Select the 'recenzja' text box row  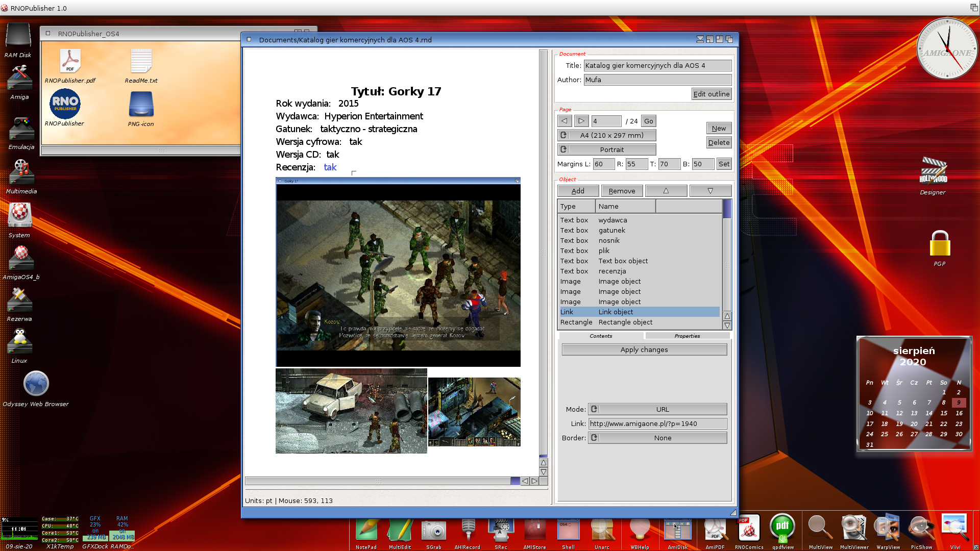tap(640, 271)
